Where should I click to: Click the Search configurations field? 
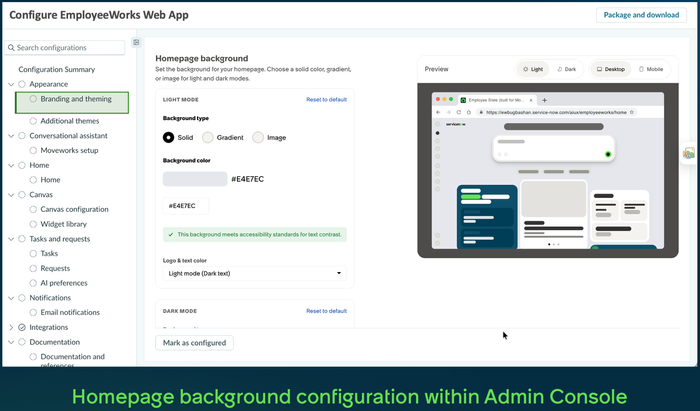(x=65, y=48)
